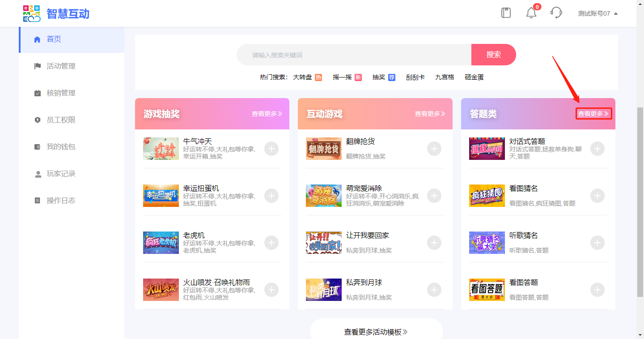This screenshot has width=644, height=339.
Task: Open the customer service headset icon
Action: (556, 13)
